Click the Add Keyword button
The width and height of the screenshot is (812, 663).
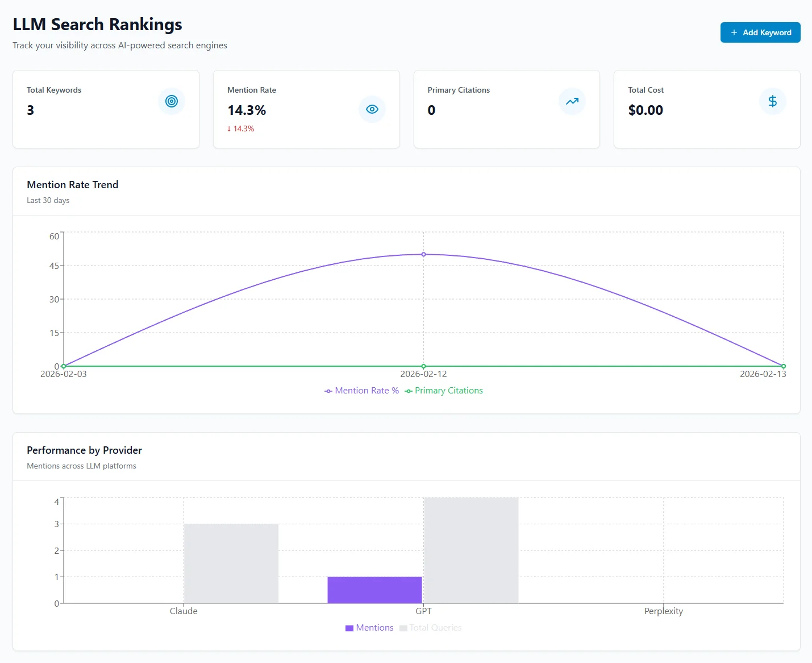pyautogui.click(x=760, y=32)
